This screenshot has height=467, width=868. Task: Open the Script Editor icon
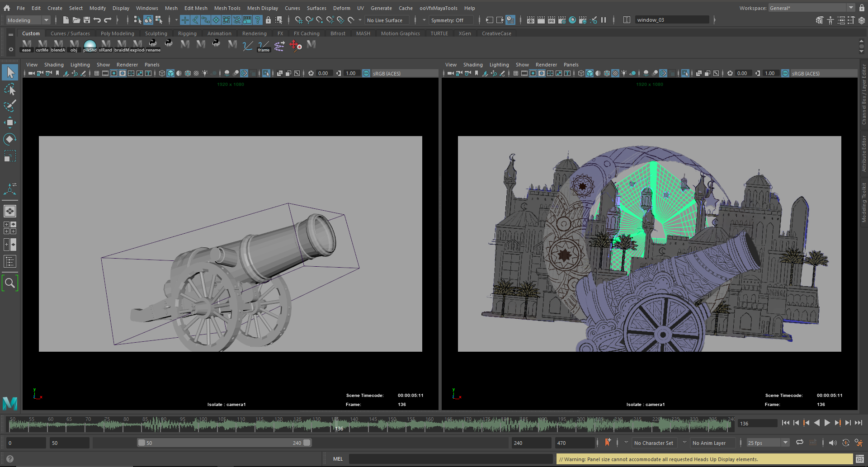tap(859, 459)
